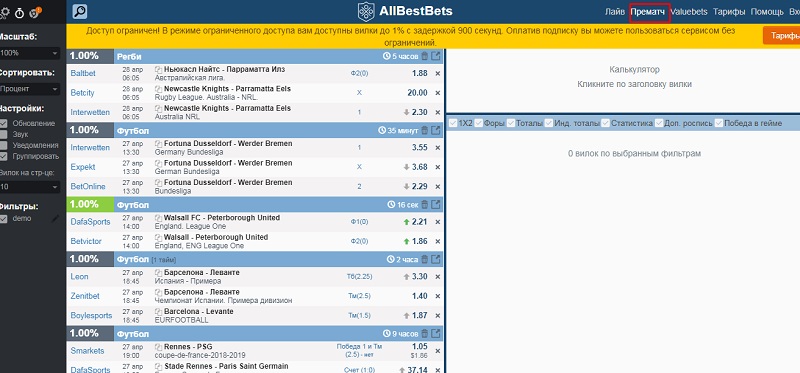Screen dimensions: 800x373
Task: Open the Valuebets menu item
Action: coord(689,12)
